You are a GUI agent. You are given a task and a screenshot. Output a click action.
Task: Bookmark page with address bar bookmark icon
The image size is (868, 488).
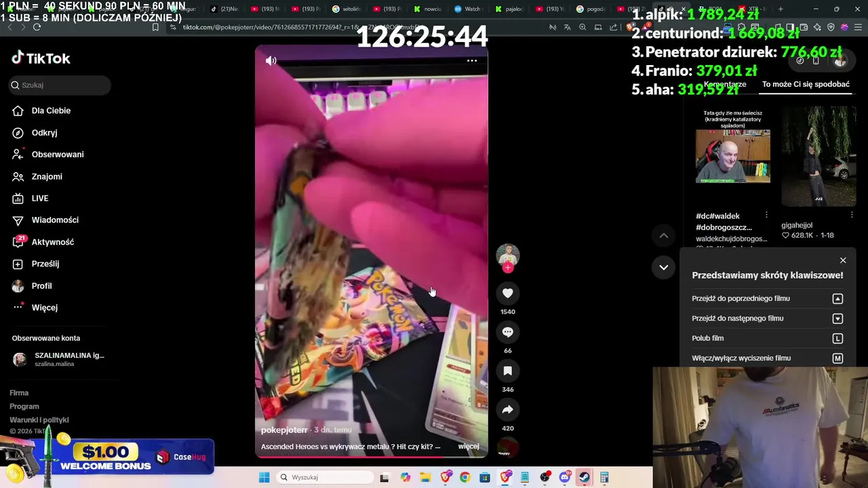[x=155, y=27]
